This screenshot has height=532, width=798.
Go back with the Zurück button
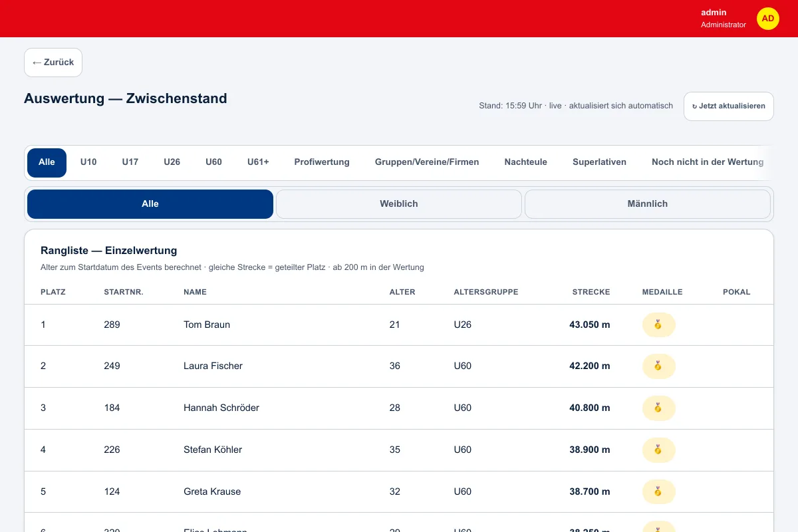click(53, 63)
